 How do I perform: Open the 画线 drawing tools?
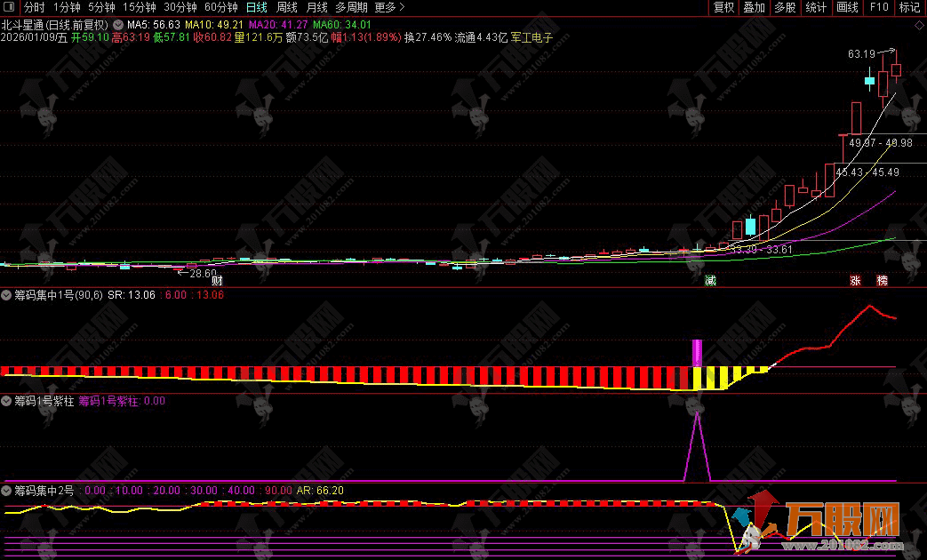(848, 7)
